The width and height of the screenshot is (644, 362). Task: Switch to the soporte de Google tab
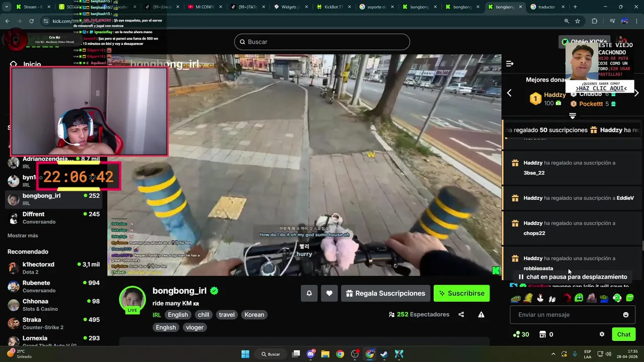(376, 7)
